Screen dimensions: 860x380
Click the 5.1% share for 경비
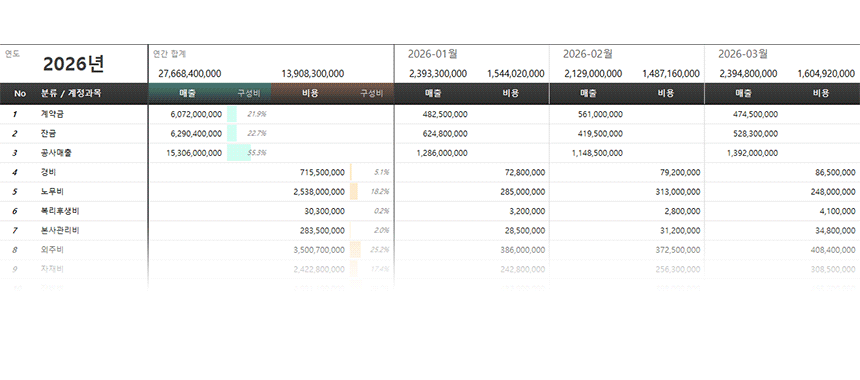click(x=382, y=172)
